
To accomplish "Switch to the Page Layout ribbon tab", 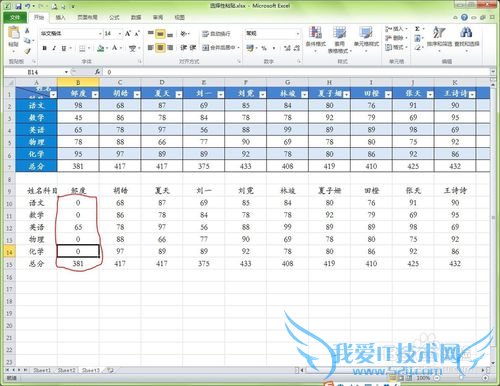I will point(87,17).
